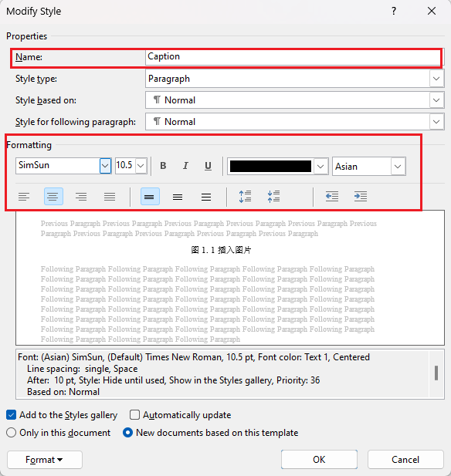
Task: Apply justify alignment to paragraph
Action: pos(110,197)
